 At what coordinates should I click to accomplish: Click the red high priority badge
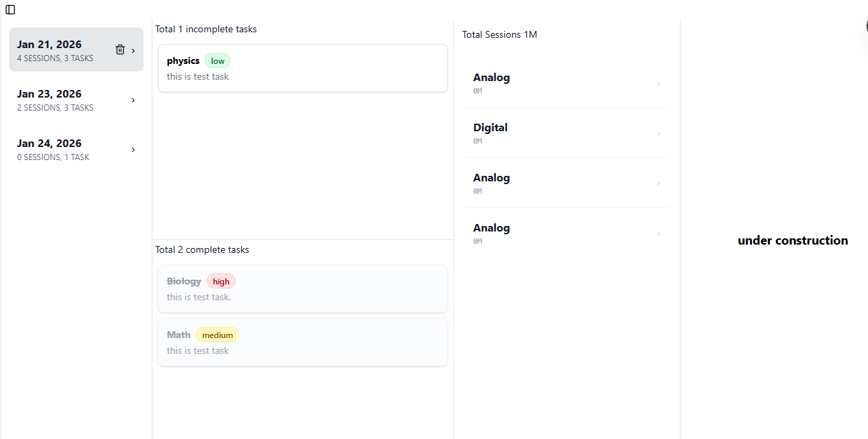(221, 282)
